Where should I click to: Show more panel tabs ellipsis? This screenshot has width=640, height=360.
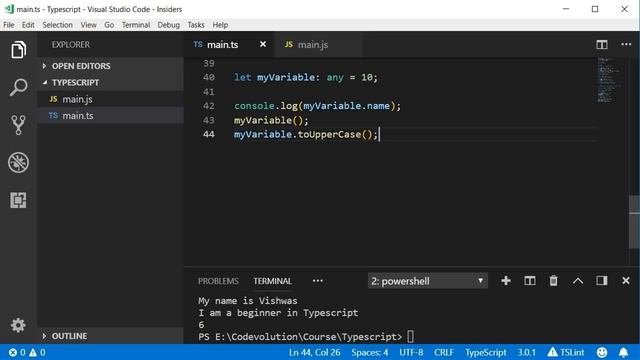(318, 281)
